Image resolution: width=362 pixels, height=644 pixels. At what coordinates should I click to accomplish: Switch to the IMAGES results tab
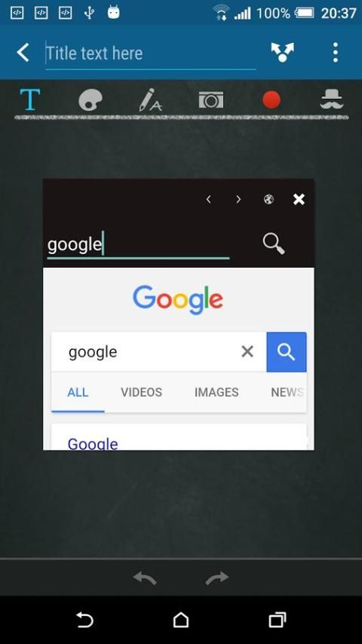[216, 392]
